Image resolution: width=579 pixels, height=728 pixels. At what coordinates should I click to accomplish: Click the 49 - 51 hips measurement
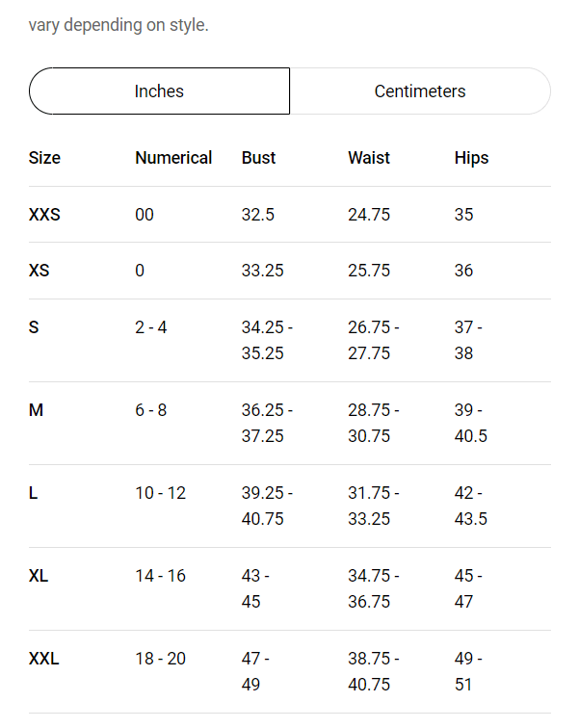click(468, 671)
